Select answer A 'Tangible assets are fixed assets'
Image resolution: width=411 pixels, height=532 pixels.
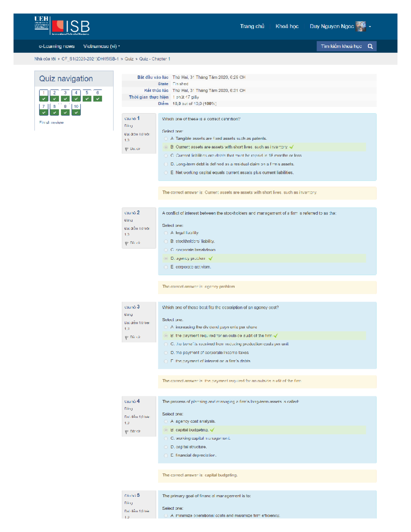166,138
